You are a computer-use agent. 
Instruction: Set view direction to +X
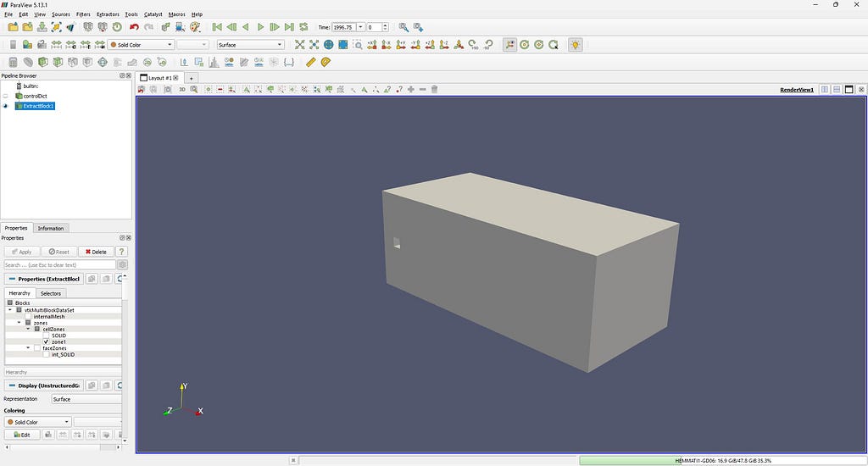pyautogui.click(x=372, y=45)
